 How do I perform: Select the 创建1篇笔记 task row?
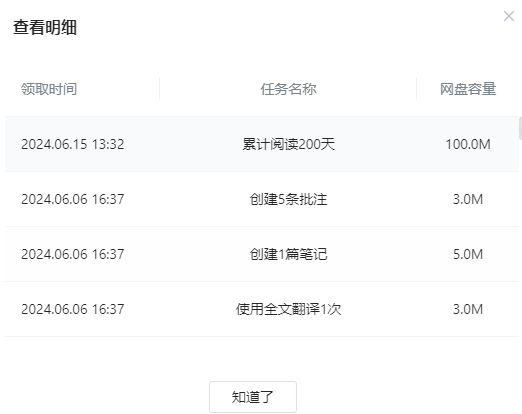click(262, 254)
